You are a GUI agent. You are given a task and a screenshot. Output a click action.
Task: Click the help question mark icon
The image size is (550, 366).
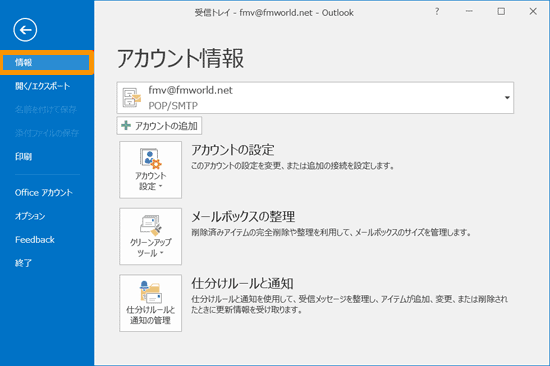437,12
